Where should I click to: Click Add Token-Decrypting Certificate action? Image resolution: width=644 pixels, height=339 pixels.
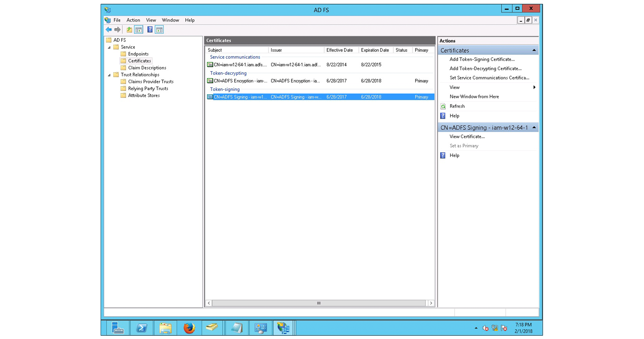[x=486, y=69]
